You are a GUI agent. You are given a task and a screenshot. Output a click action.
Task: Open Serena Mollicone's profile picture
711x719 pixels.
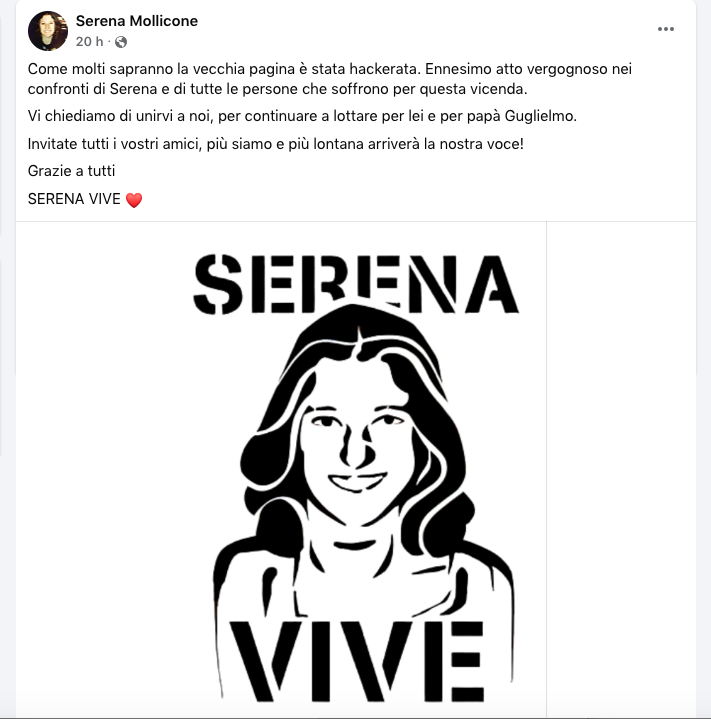tap(48, 31)
